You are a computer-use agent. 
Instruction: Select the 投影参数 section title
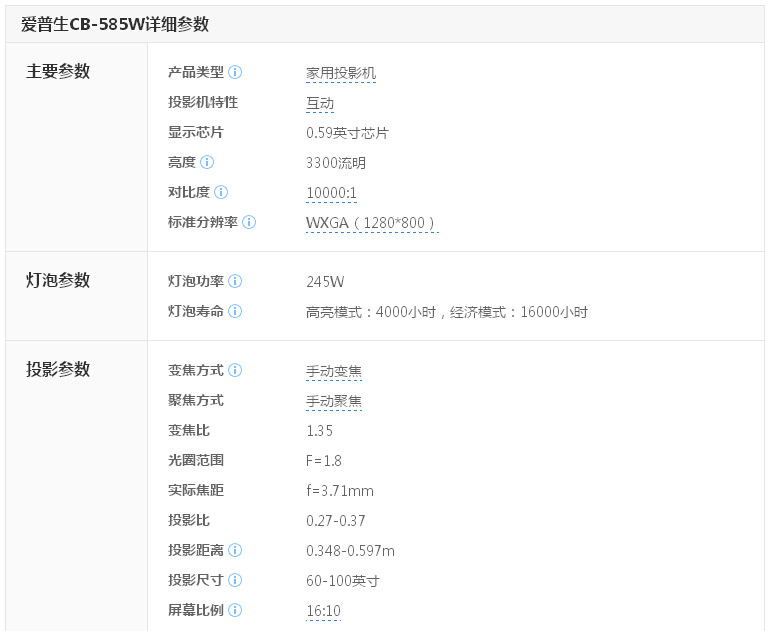pyautogui.click(x=58, y=370)
